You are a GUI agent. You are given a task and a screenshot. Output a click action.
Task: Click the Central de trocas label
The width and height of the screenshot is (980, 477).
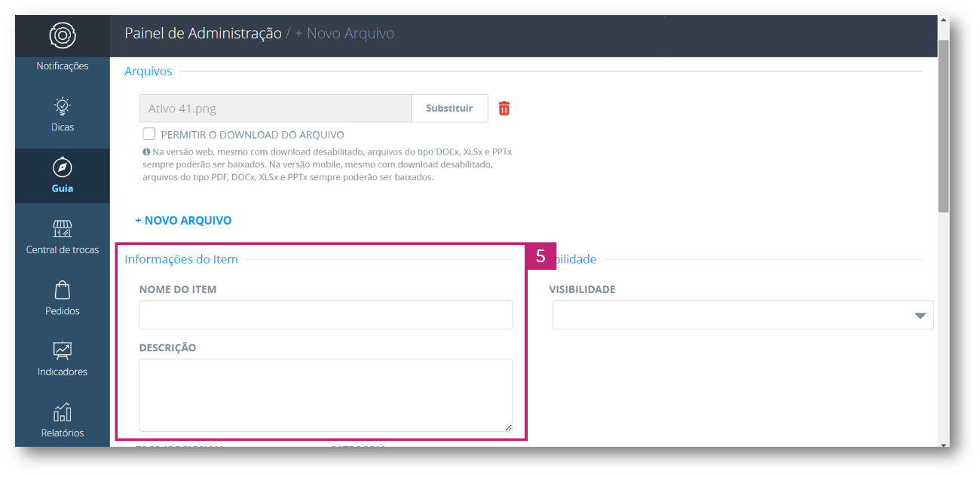tap(63, 249)
